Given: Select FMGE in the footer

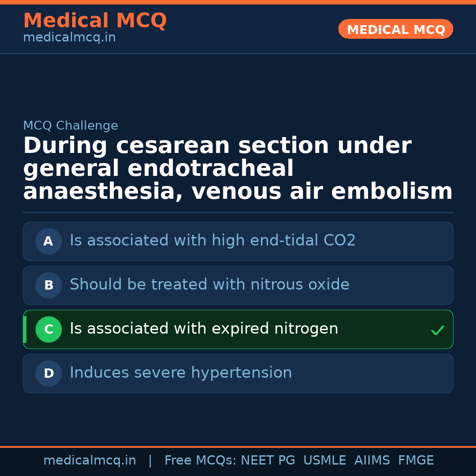Looking at the screenshot, I should click(416, 461).
